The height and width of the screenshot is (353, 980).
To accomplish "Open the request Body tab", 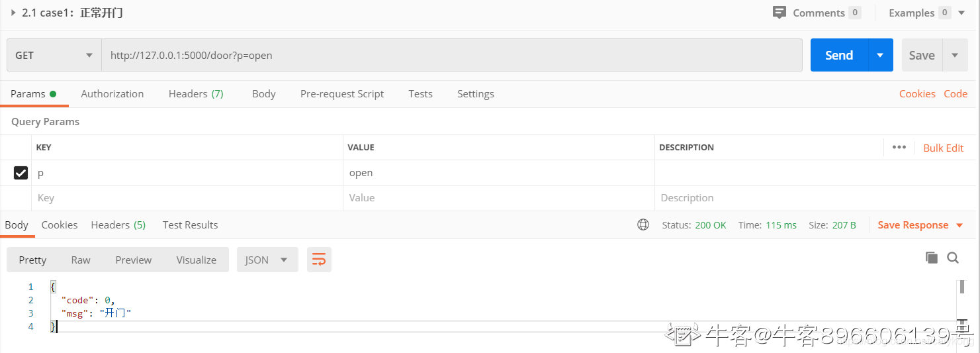I will 263,94.
